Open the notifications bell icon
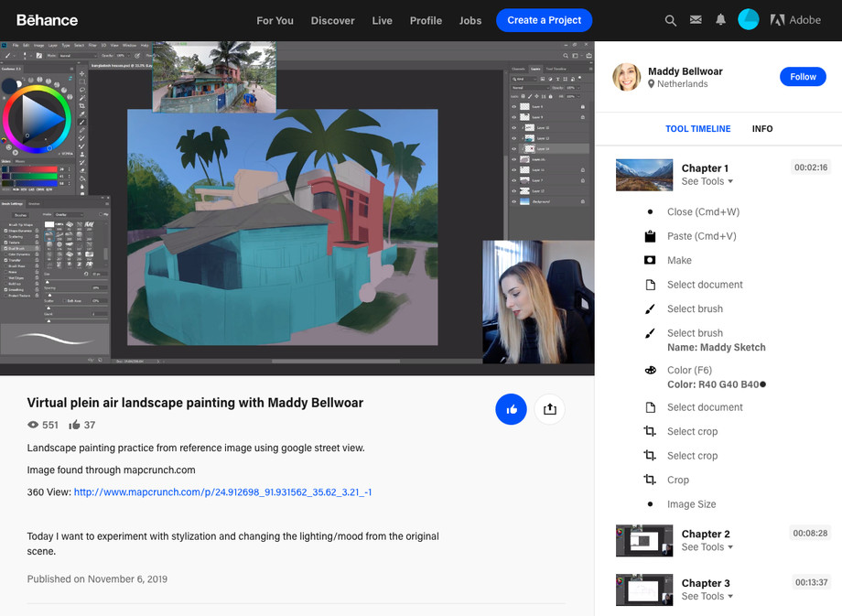 pos(721,20)
